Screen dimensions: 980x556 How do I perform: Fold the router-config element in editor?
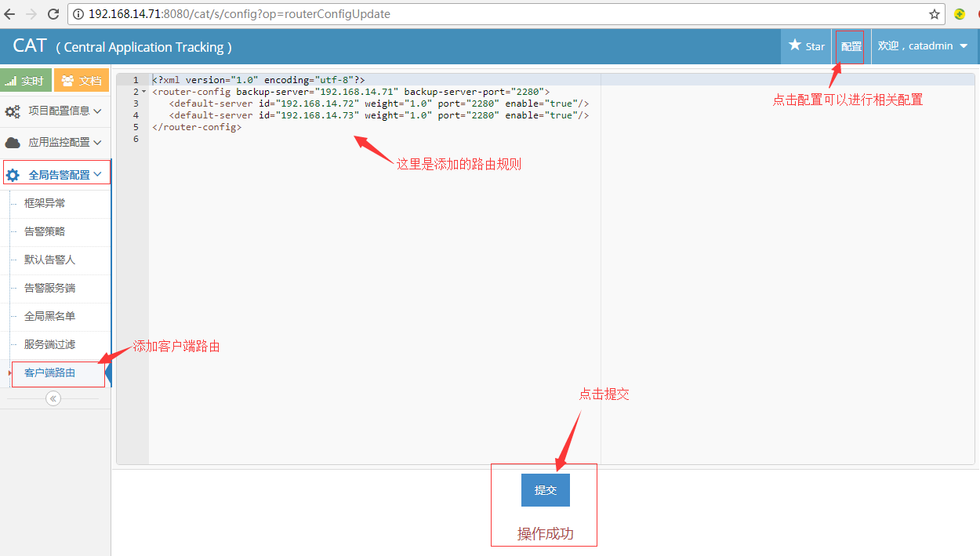tap(143, 92)
